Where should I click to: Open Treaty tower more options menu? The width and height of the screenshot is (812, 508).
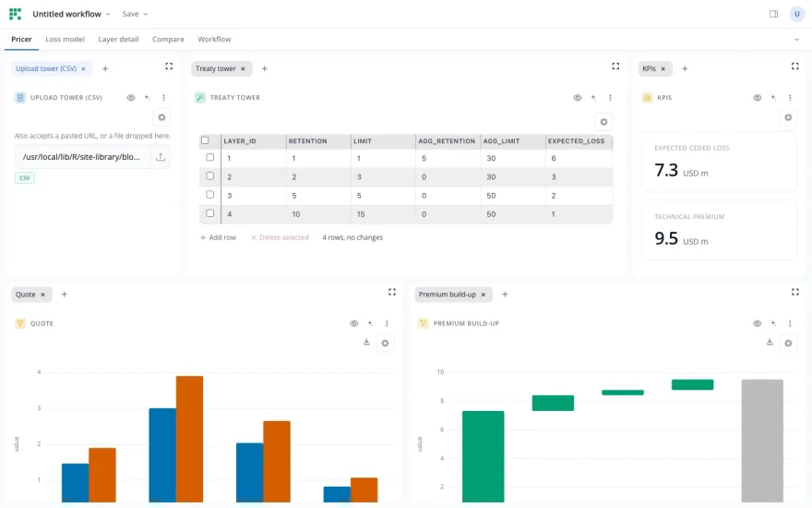click(610, 98)
